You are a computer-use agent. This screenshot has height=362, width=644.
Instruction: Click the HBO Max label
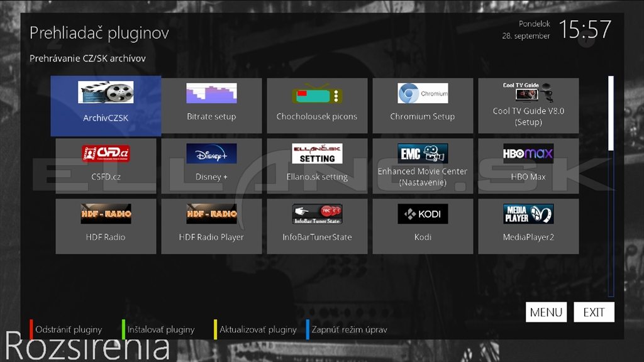[x=528, y=177]
